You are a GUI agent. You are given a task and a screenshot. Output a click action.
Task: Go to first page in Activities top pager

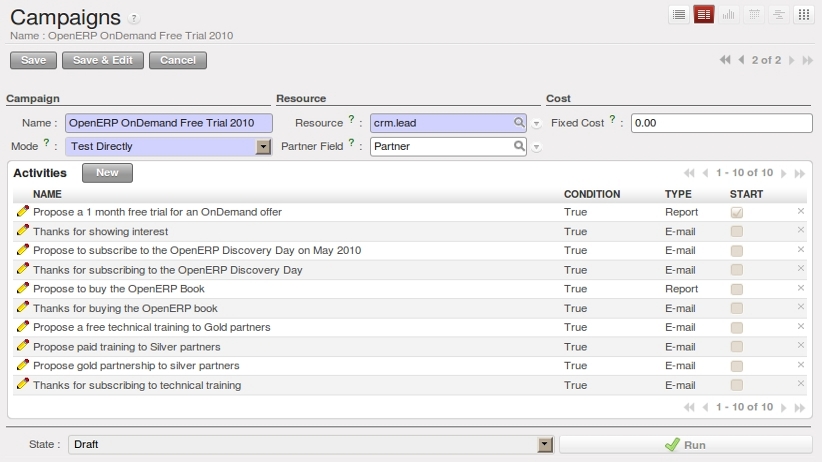[689, 173]
